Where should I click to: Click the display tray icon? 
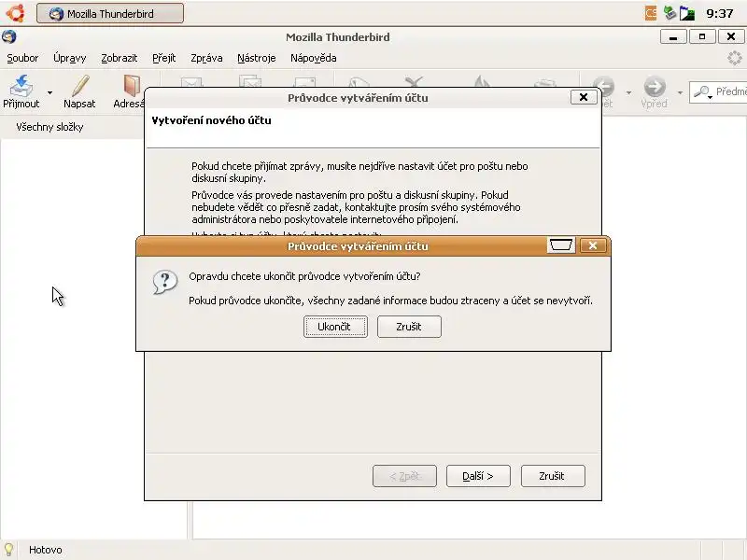coord(687,13)
